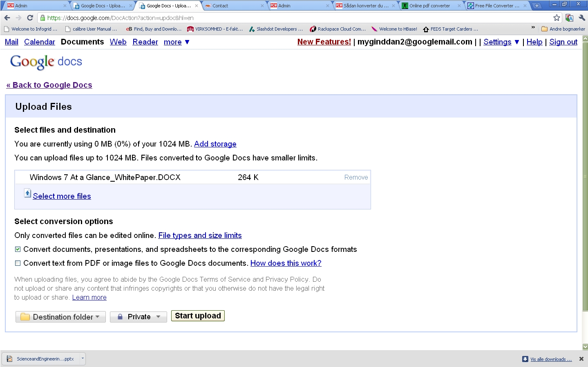Image resolution: width=588 pixels, height=367 pixels.
Task: Click the Start upload button
Action: [x=198, y=316]
